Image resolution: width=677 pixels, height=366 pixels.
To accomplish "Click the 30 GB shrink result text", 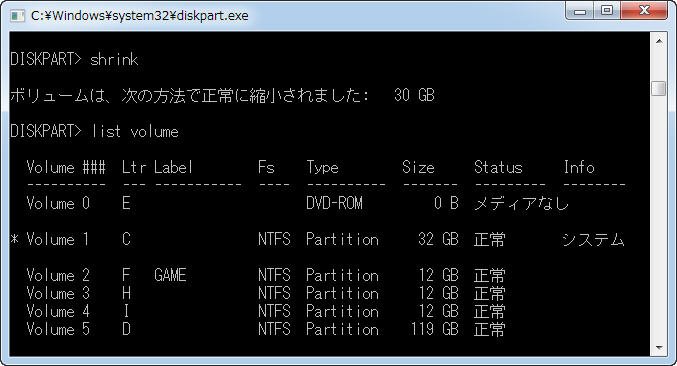I will click(414, 95).
